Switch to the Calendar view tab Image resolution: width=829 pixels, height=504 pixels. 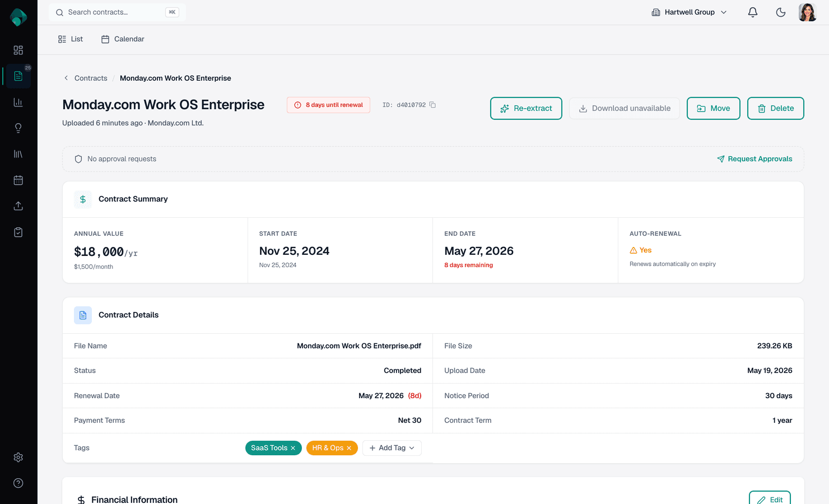point(123,39)
